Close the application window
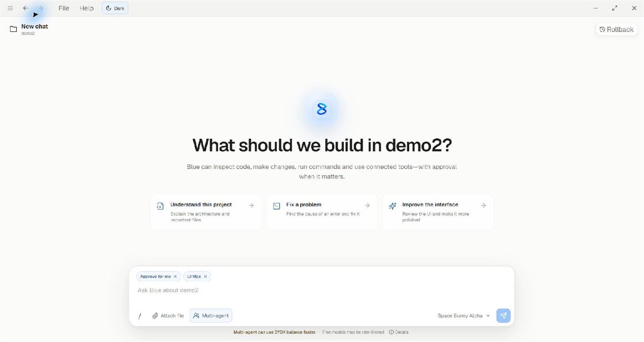This screenshot has width=644, height=342. click(x=634, y=8)
